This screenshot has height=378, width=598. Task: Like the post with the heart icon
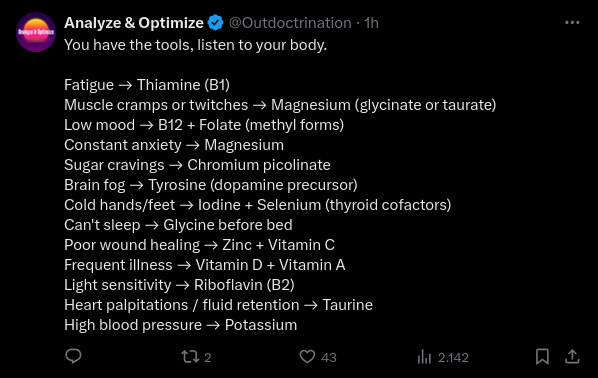point(307,357)
